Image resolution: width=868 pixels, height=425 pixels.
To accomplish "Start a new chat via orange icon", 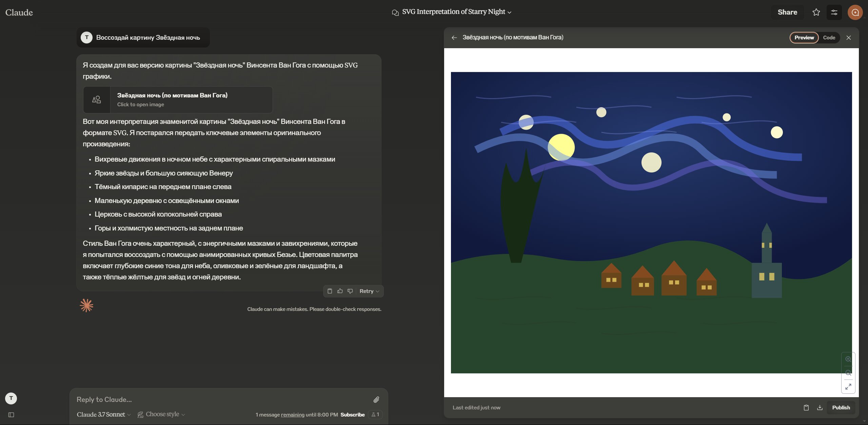I will tap(855, 12).
